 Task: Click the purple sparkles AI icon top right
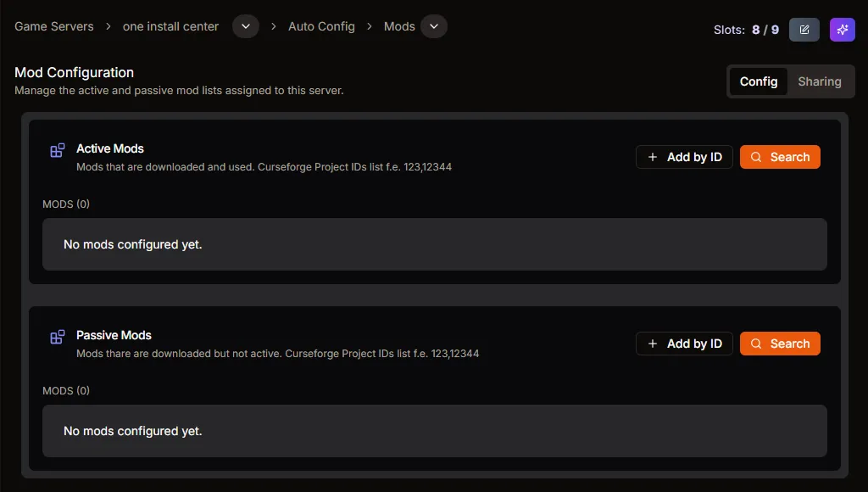pyautogui.click(x=842, y=29)
